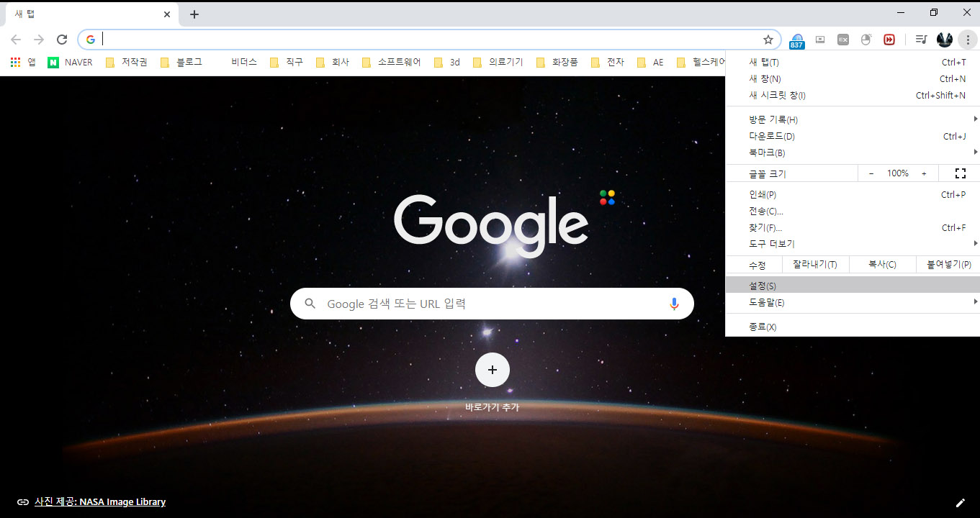980x518 pixels.
Task: Click the gray EX extension icon
Action: click(842, 40)
